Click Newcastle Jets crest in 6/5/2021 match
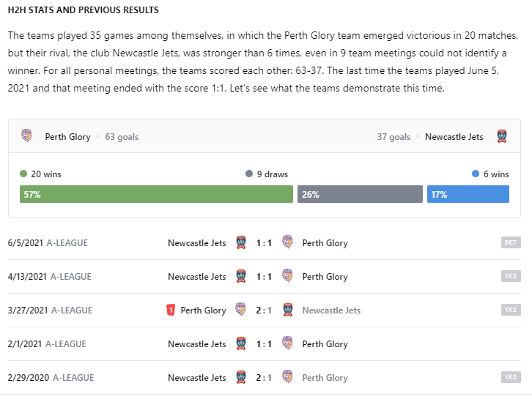The image size is (532, 405). [241, 242]
